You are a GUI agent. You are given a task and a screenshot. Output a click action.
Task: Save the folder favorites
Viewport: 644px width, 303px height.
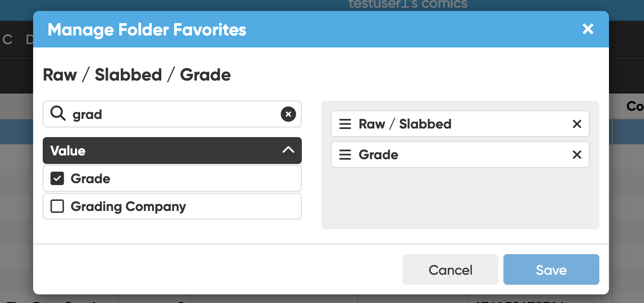[551, 270]
